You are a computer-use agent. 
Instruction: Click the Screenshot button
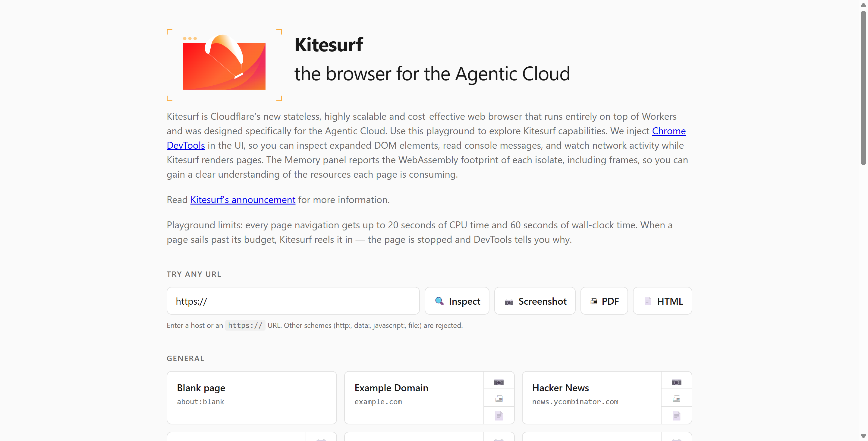[x=535, y=301]
